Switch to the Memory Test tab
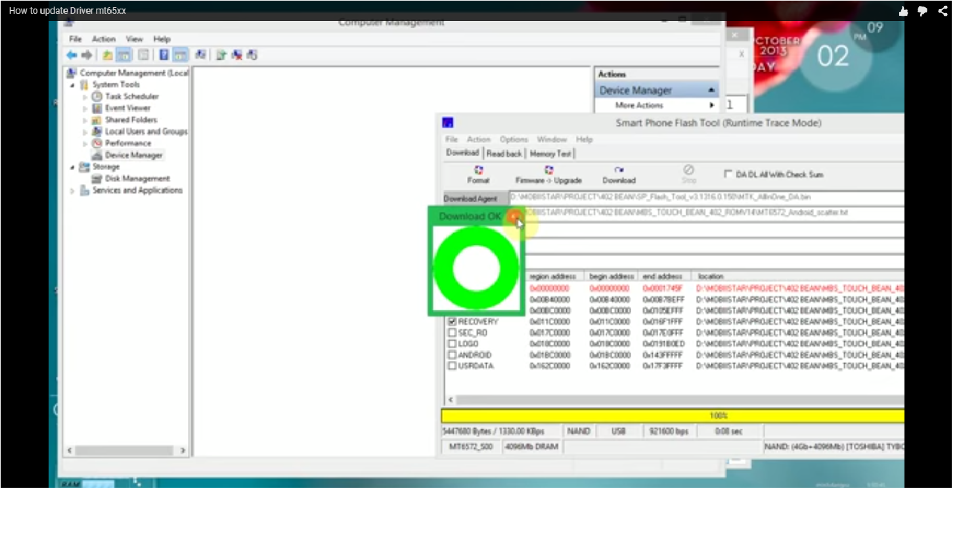980x537 pixels. (x=550, y=154)
